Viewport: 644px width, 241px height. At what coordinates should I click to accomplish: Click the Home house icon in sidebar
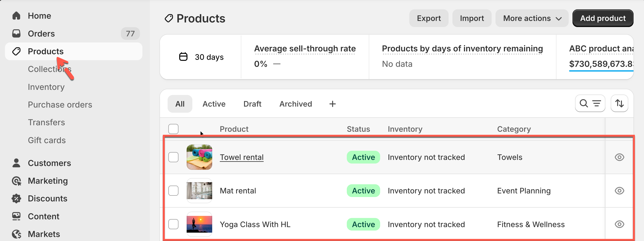16,16
